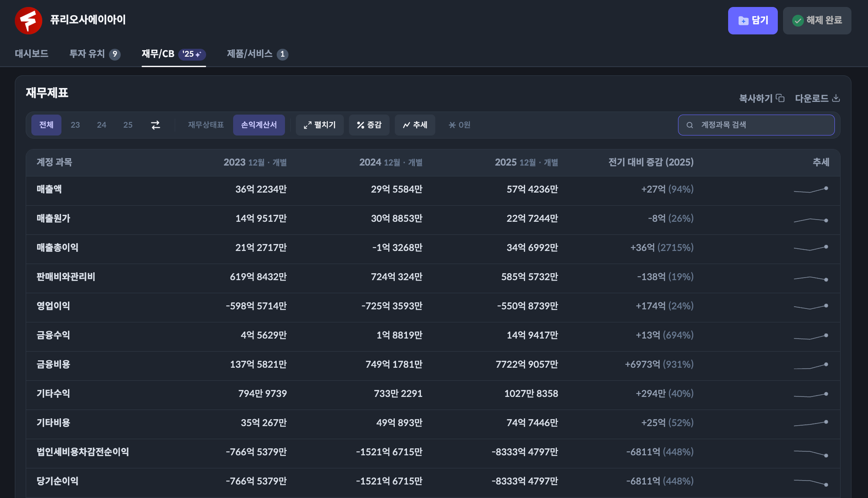This screenshot has height=498, width=868.
Task: Switch to 재무상태표 statement view
Action: pos(206,125)
